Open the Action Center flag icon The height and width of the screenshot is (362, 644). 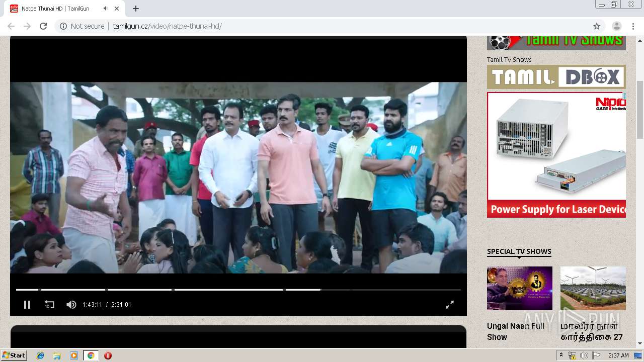tap(596, 355)
